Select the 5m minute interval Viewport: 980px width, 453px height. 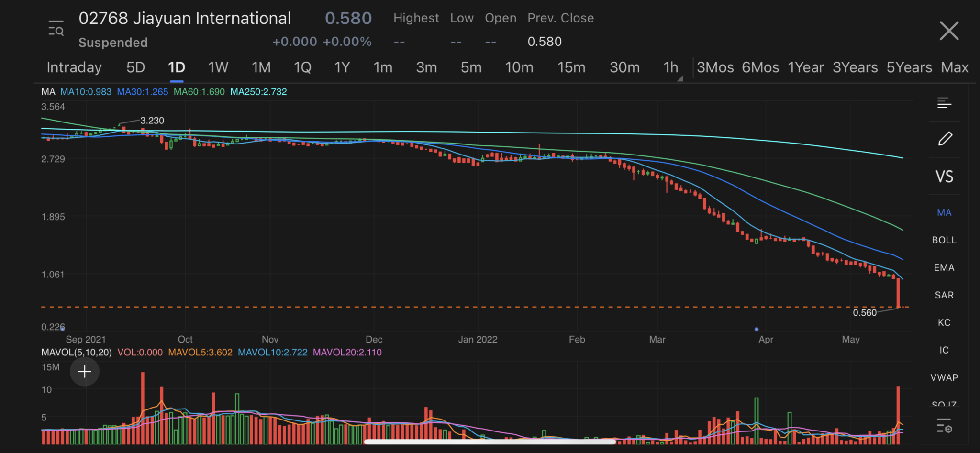471,67
